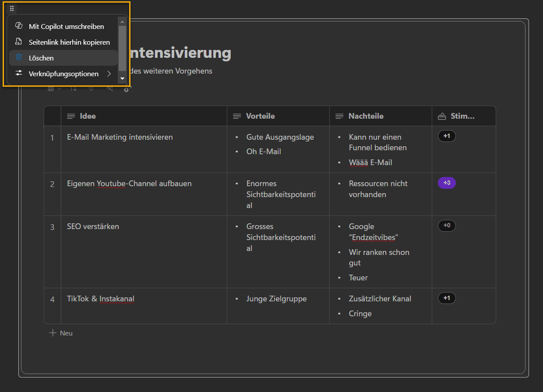This screenshot has width=543, height=392.
Task: Click the Copilot rewrite pen icon
Action: [x=18, y=26]
